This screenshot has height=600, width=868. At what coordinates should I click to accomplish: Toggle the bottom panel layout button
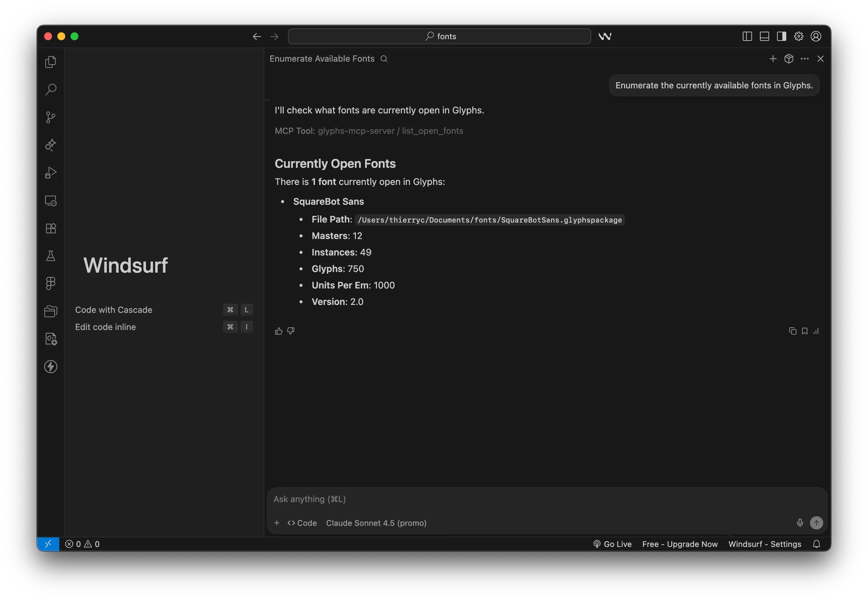pos(764,37)
